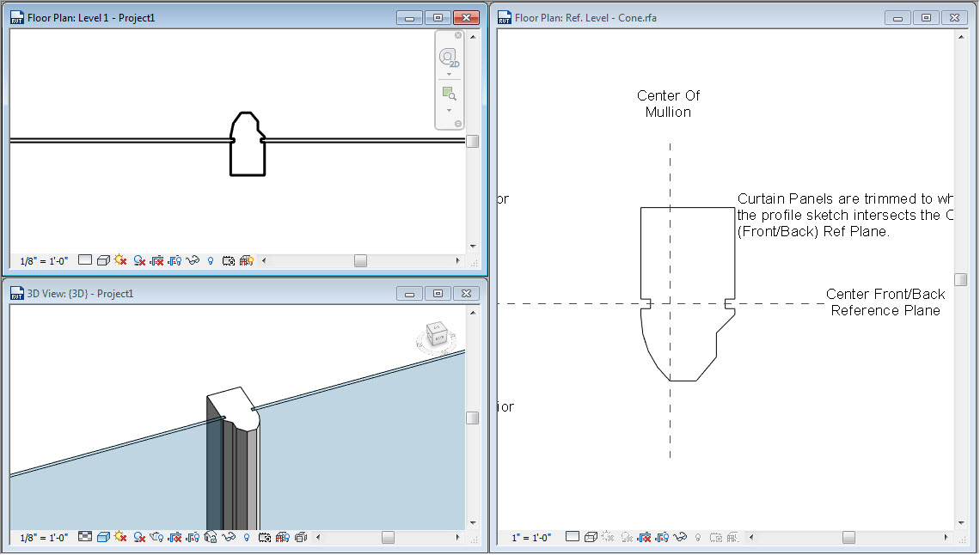
Task: Show Crop Region in 3D View bar
Action: point(193,537)
